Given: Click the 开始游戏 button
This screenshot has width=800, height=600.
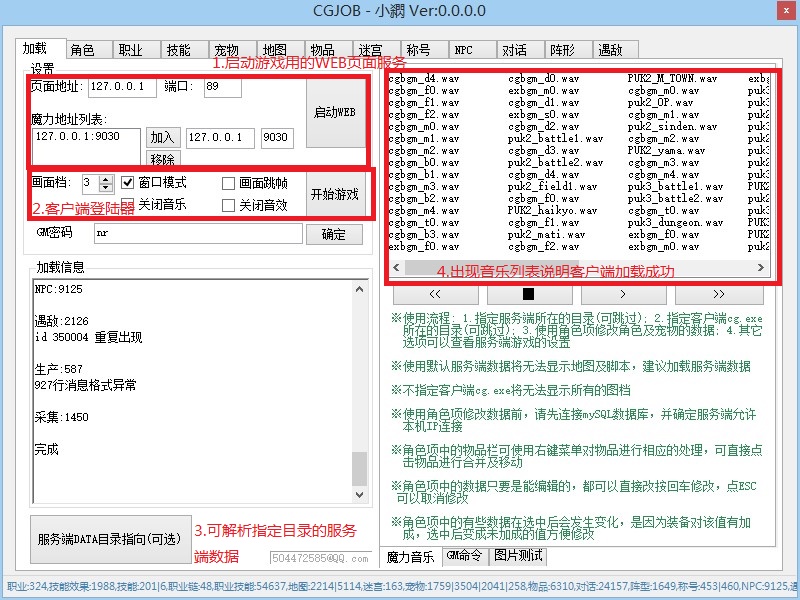Looking at the screenshot, I should coord(334,195).
